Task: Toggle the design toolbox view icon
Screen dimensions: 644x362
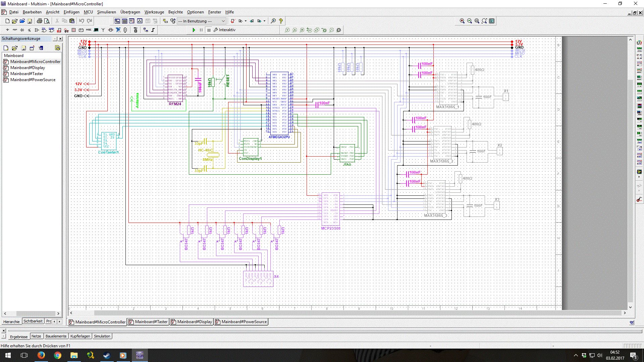Action: tap(117, 21)
